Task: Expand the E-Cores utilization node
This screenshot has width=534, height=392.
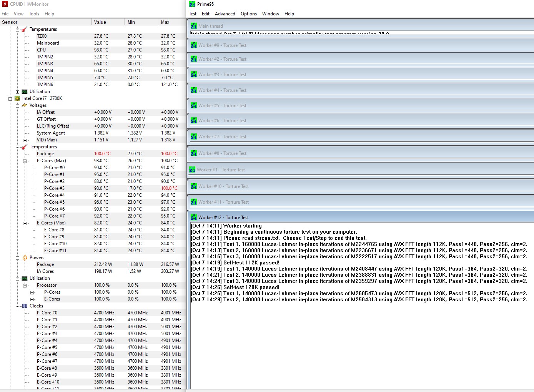Action: tap(32, 299)
